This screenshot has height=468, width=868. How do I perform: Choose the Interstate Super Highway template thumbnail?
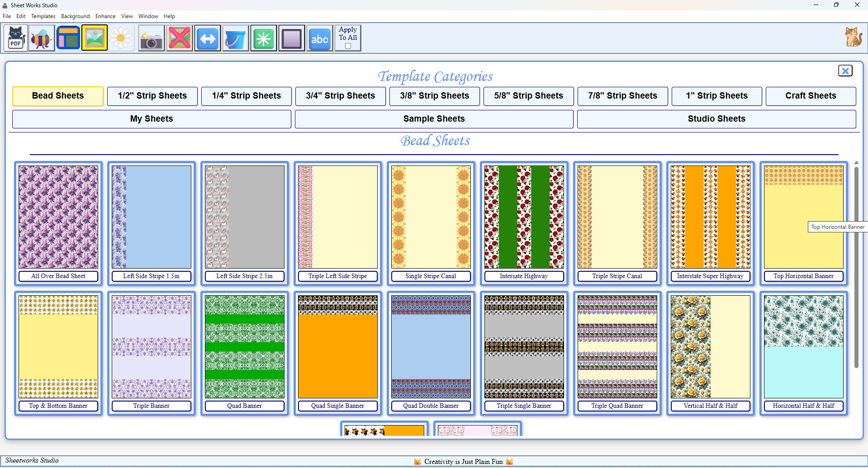pos(710,217)
